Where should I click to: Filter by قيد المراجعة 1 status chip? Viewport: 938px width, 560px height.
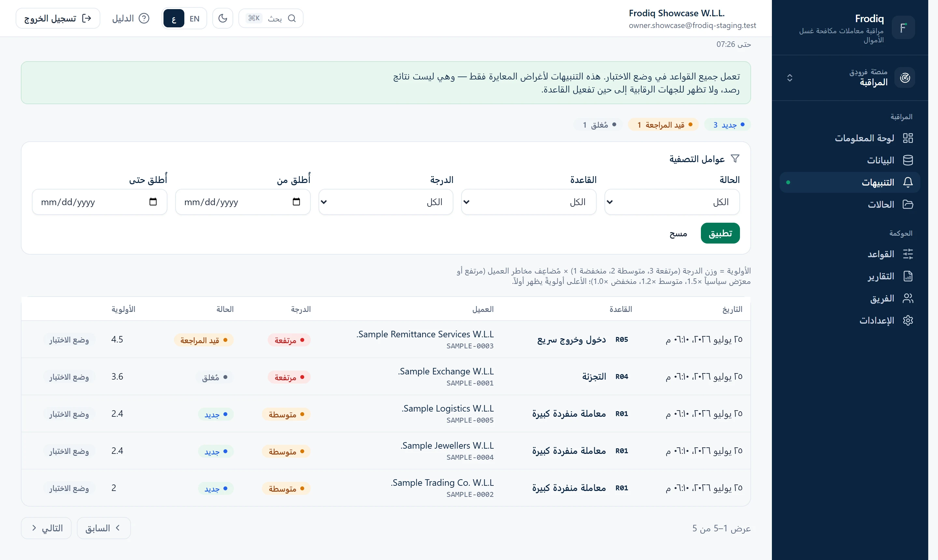pos(663,125)
